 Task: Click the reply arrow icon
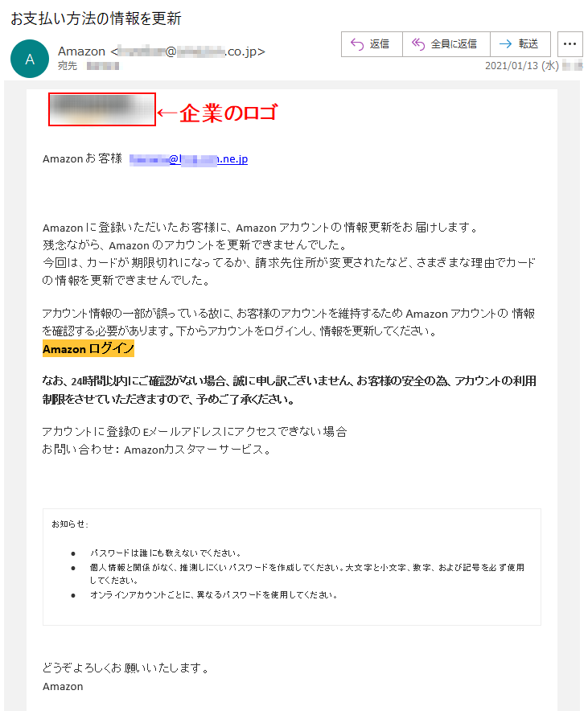(x=357, y=44)
